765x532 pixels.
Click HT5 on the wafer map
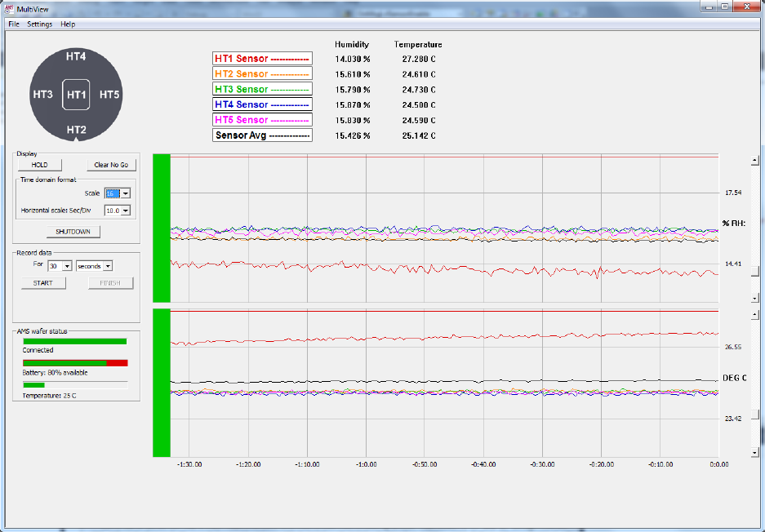109,95
